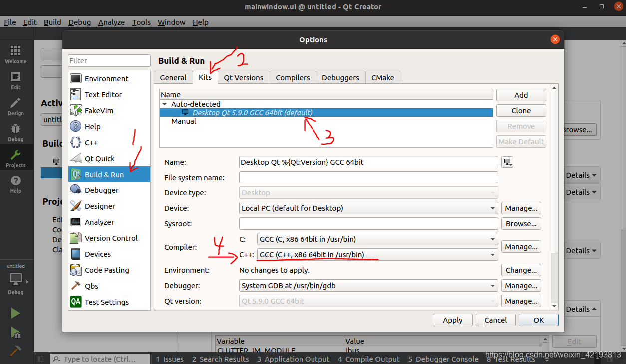Open Qbs options category
Viewport: 626px width, 364px height.
click(109, 286)
